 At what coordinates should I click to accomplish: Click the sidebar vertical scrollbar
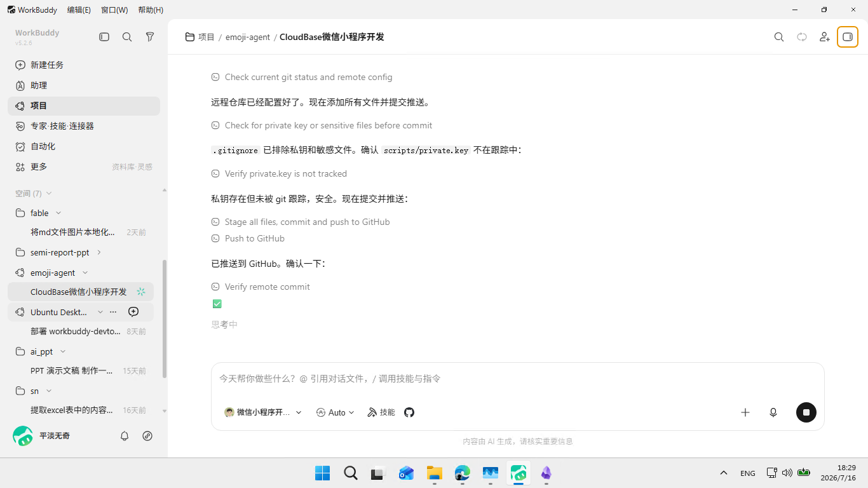pyautogui.click(x=165, y=319)
